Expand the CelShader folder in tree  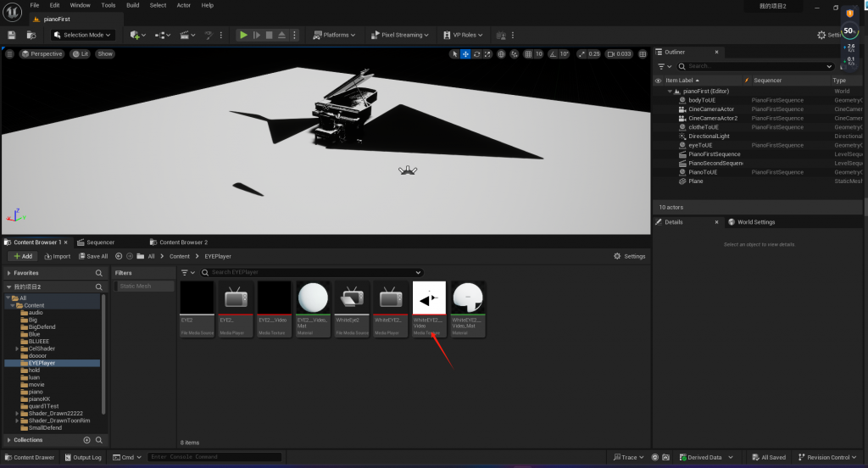[x=17, y=349]
